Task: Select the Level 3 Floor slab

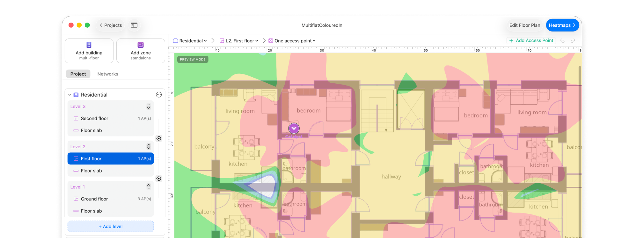Action: 111,130
